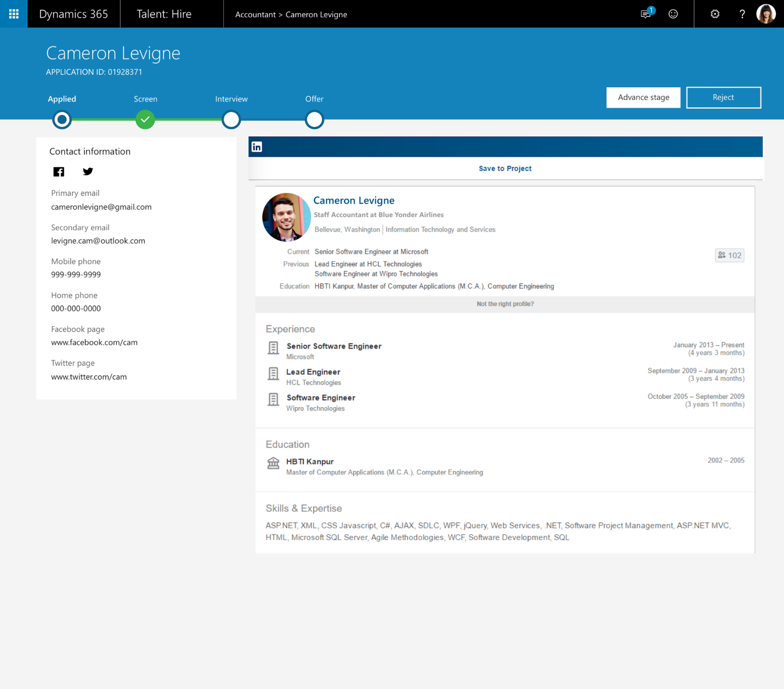Open the settings gear icon

coord(715,14)
